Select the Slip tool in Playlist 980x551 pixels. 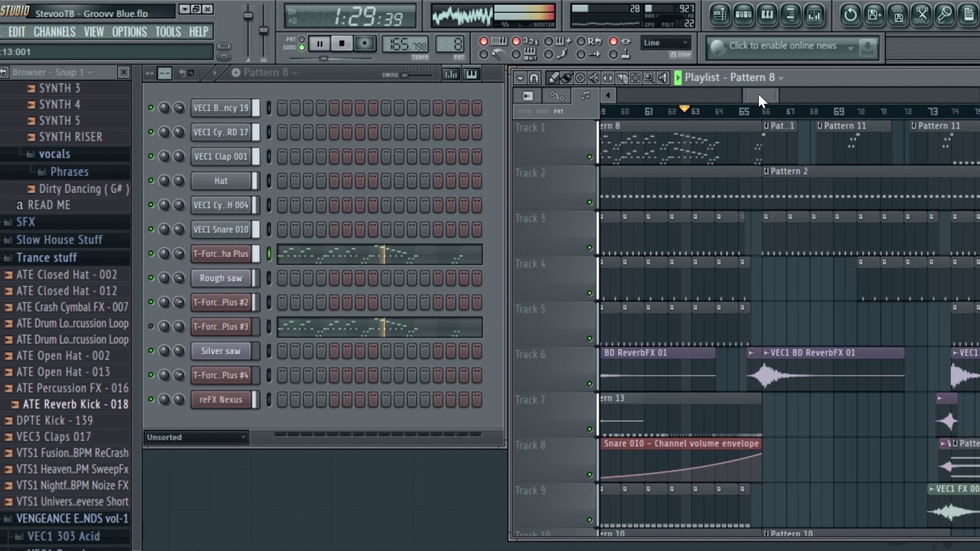pos(607,77)
